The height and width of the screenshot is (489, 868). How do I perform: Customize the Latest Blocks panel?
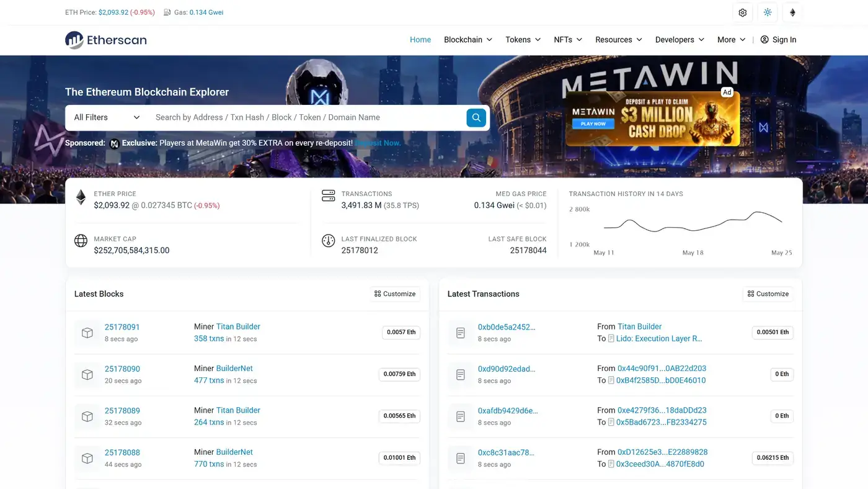coord(395,294)
